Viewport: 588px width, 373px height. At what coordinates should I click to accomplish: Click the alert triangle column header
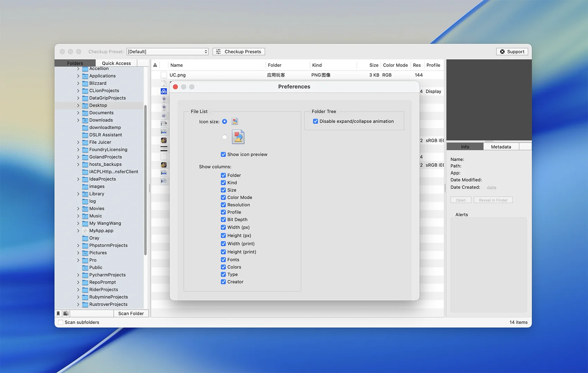coord(155,65)
